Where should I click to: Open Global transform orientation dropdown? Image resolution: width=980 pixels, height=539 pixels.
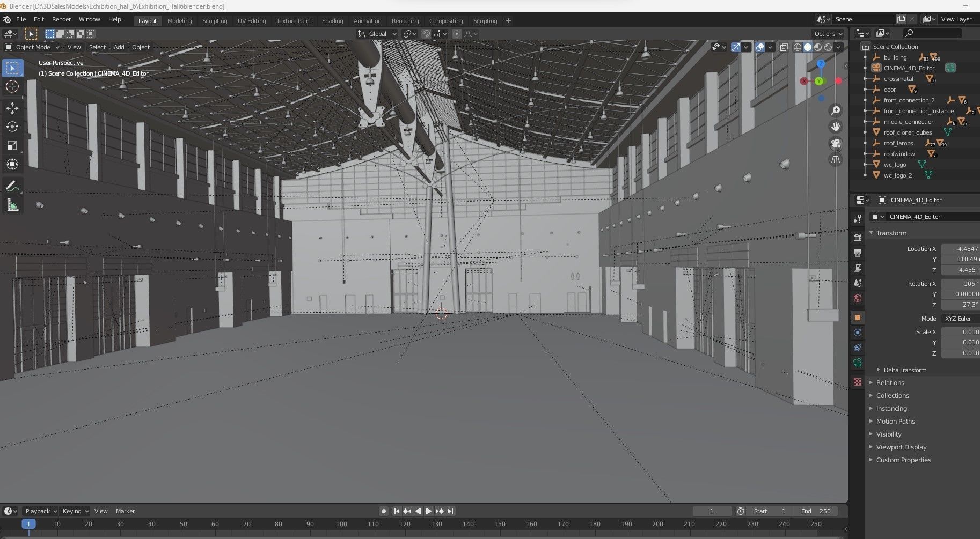pyautogui.click(x=377, y=34)
